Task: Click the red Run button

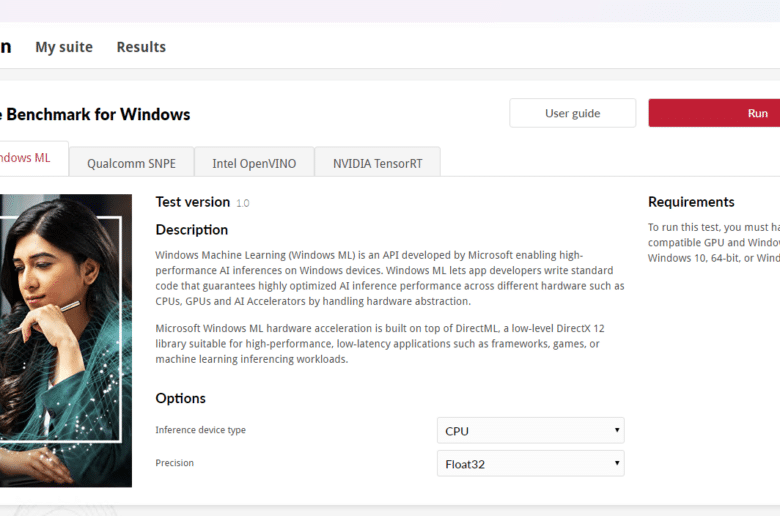Action: pyautogui.click(x=714, y=113)
